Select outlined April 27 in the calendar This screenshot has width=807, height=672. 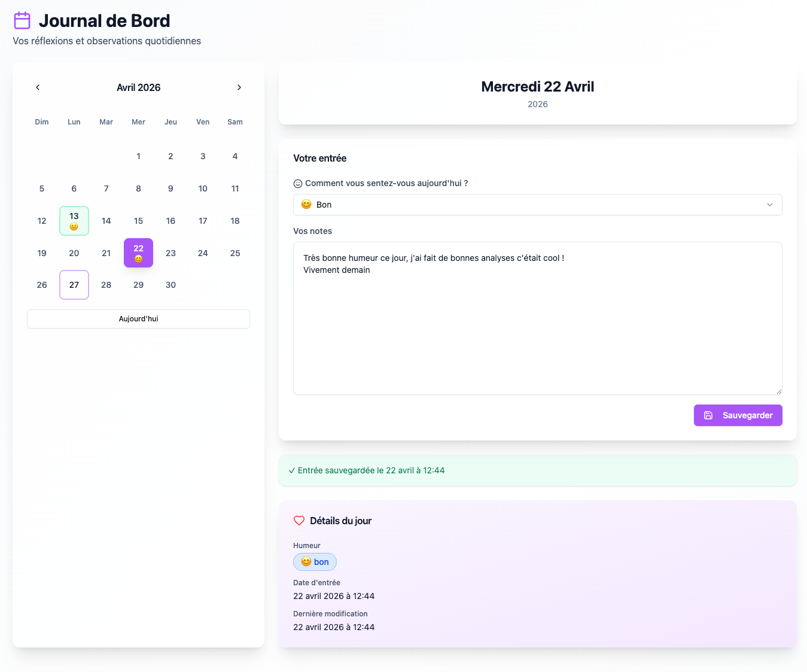tap(74, 285)
